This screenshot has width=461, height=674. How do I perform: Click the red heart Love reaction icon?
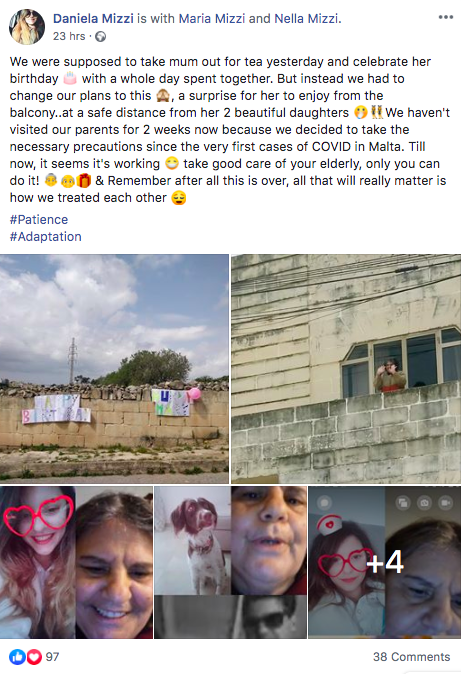click(34, 656)
